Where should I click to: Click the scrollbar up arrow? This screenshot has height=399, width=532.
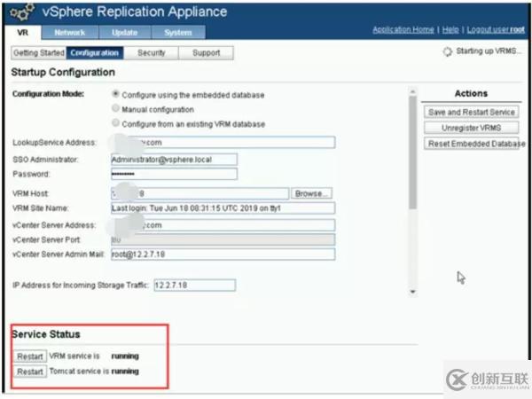(412, 91)
